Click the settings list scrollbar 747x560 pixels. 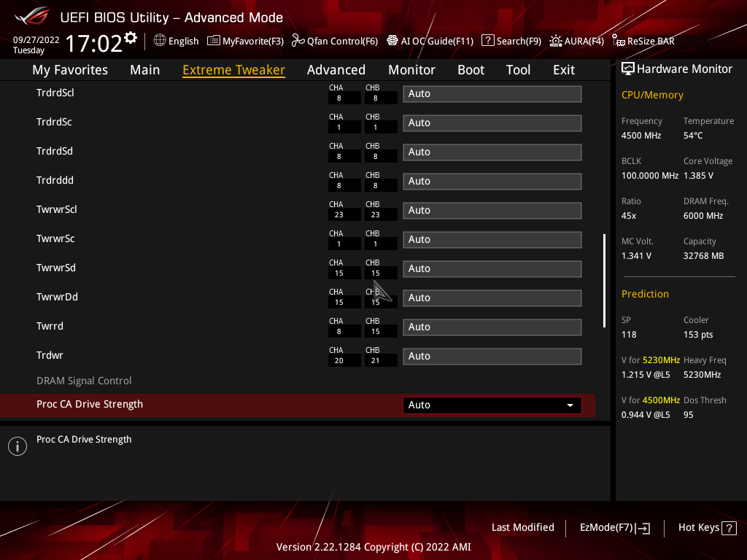[x=605, y=280]
